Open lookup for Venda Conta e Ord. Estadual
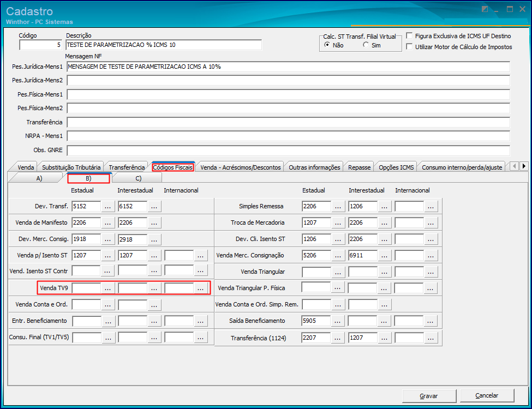This screenshot has height=409, width=532. click(x=107, y=304)
